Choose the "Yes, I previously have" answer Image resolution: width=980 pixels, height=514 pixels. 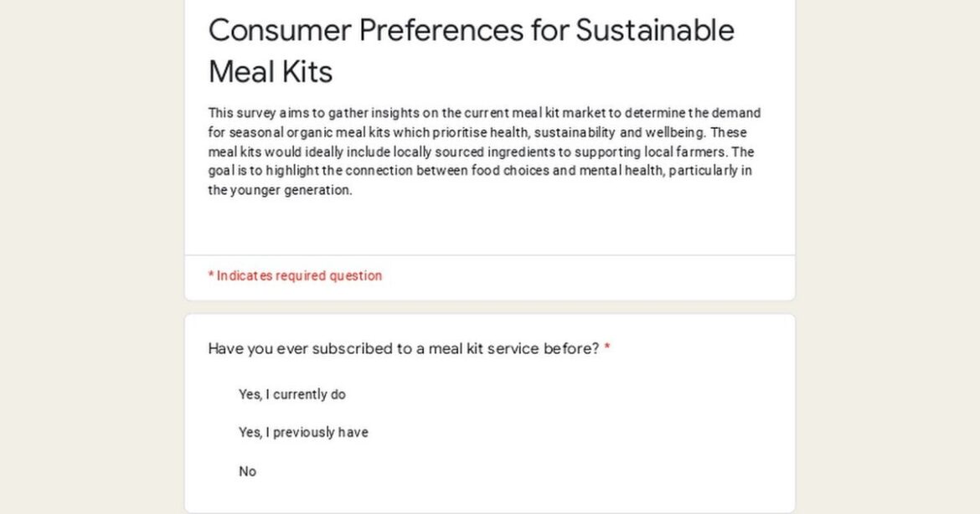[303, 432]
